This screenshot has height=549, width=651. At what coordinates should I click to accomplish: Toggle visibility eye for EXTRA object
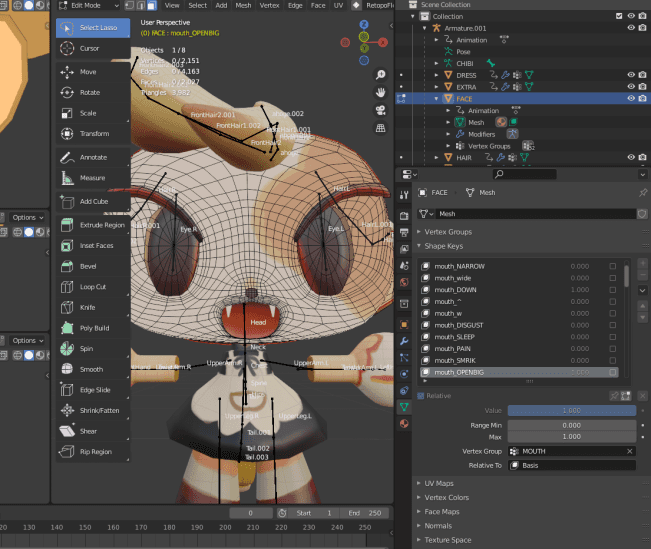631,87
